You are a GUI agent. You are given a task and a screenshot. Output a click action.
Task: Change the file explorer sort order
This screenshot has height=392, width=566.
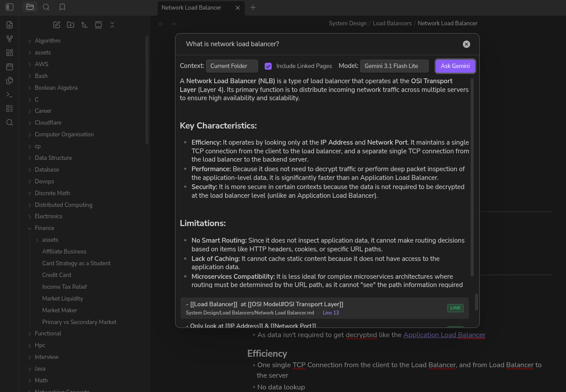point(84,25)
